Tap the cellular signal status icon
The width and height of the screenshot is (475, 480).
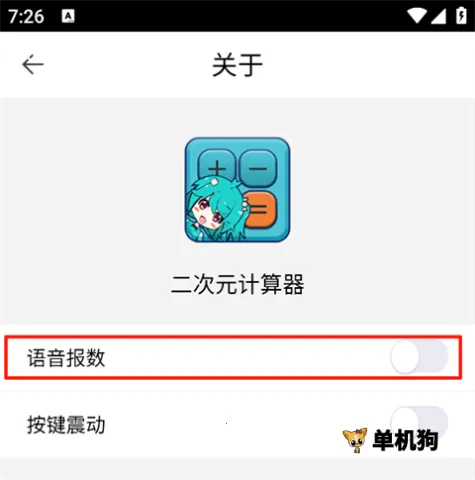coord(438,16)
